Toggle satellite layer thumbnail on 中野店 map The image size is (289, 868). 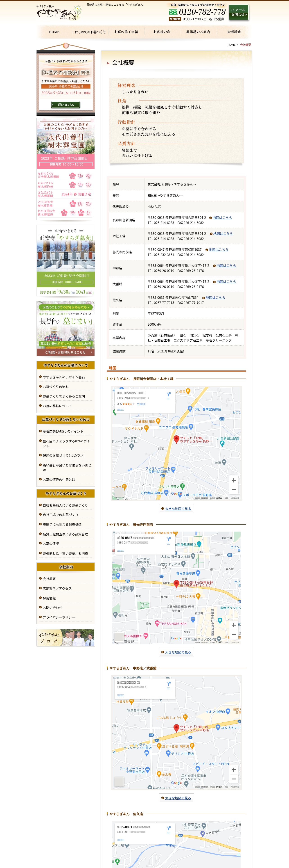tap(119, 781)
